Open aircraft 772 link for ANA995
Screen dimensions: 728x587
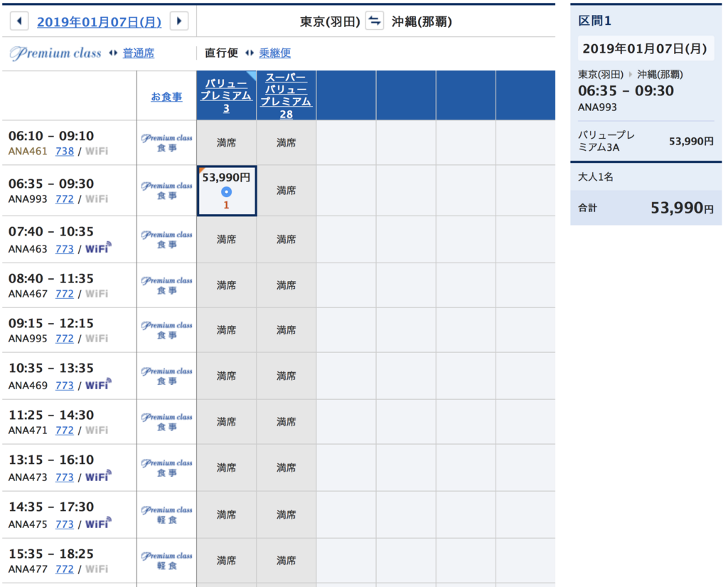coord(65,339)
